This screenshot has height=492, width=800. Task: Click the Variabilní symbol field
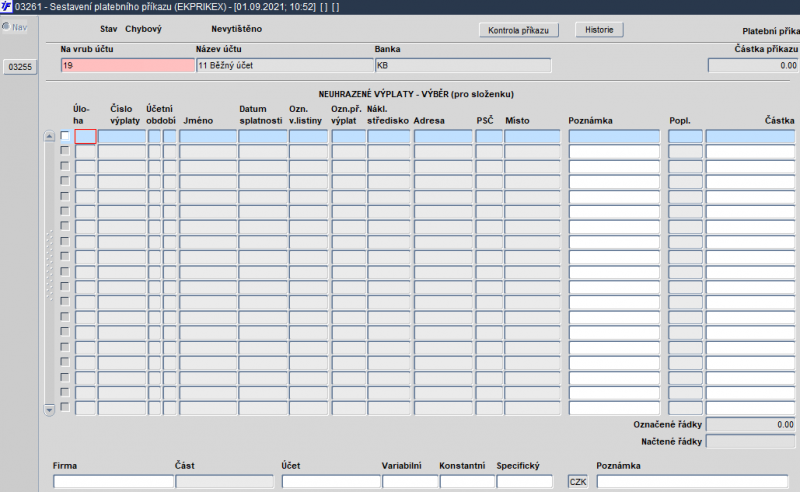(410, 482)
